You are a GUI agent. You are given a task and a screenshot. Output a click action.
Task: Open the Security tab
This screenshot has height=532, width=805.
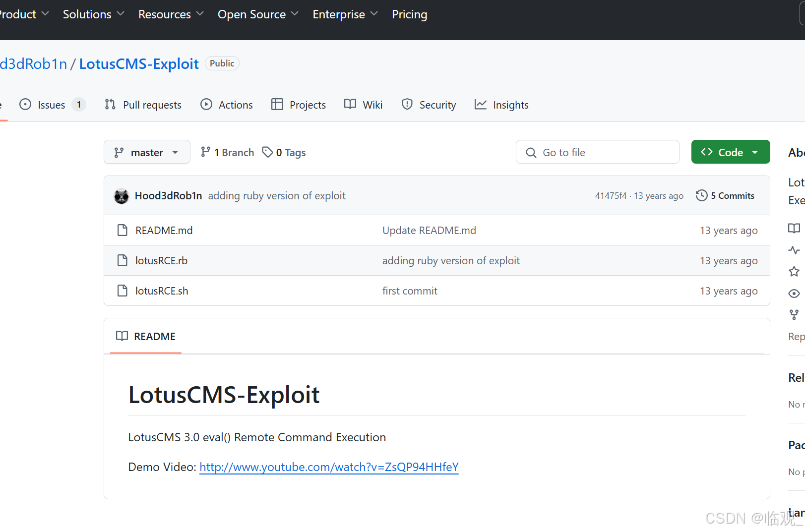coord(429,105)
